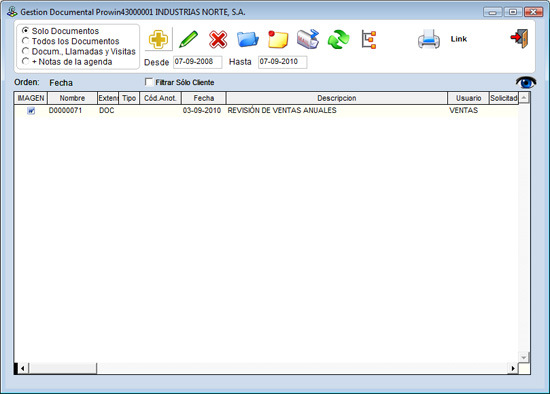Image resolution: width=550 pixels, height=394 pixels.
Task: Print using the printer icon
Action: [x=429, y=39]
